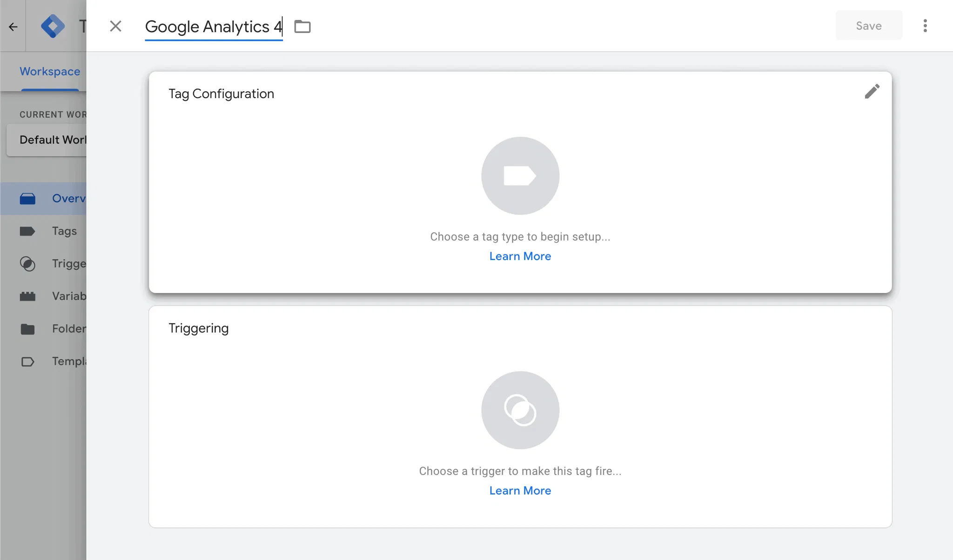
Task: Close the tag editor with the X icon
Action: pyautogui.click(x=115, y=26)
